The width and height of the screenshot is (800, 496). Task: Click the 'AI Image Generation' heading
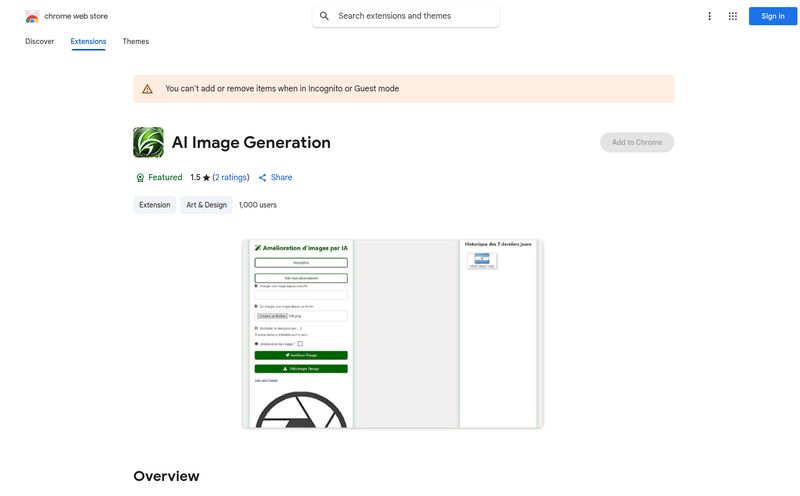pos(251,142)
